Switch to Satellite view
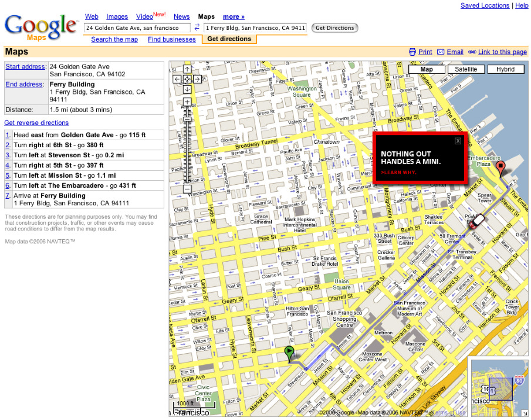This screenshot has height=420, width=531. [466, 69]
